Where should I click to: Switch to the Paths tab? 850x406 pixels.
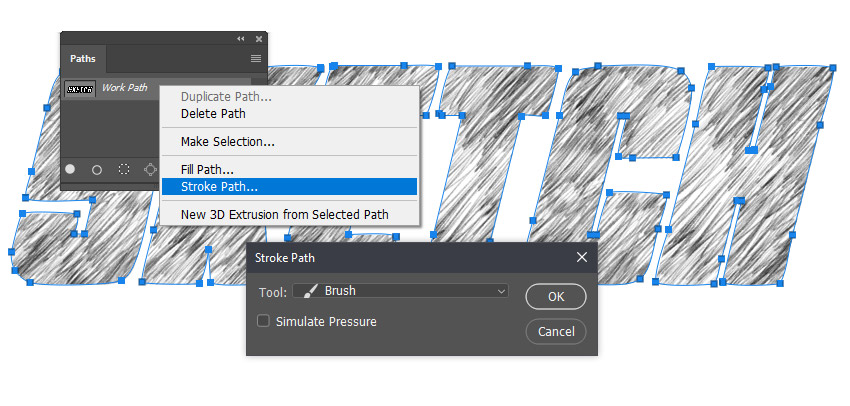[83, 59]
